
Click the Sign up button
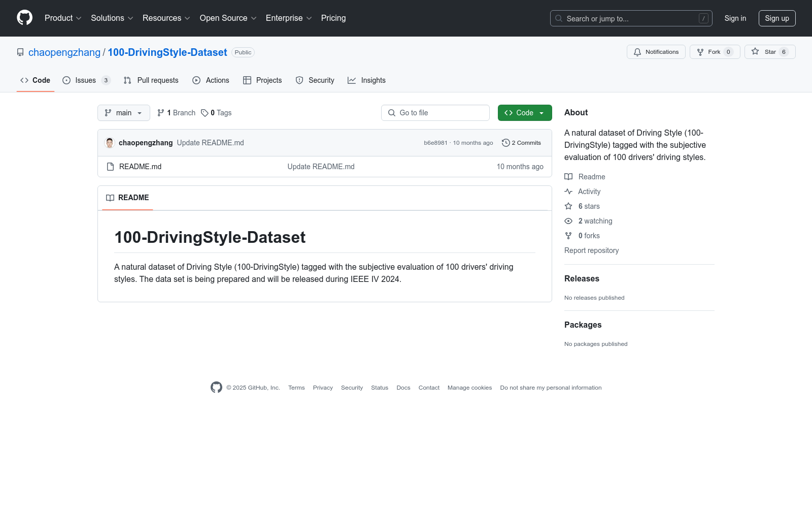(x=776, y=18)
